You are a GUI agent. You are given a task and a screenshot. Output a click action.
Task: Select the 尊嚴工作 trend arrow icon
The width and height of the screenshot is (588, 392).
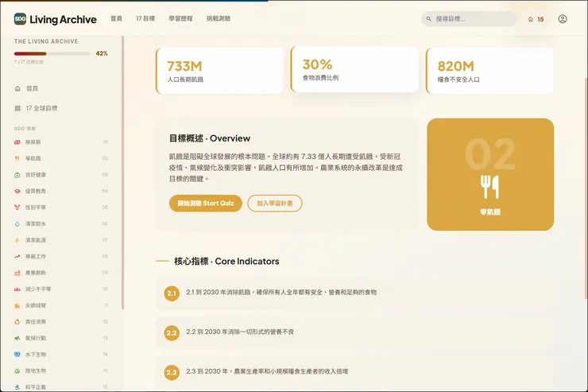(17, 256)
